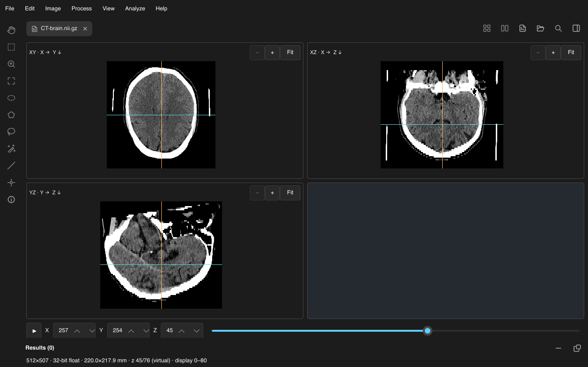Switch to grid layout view
The image size is (588, 367).
coord(487,28)
